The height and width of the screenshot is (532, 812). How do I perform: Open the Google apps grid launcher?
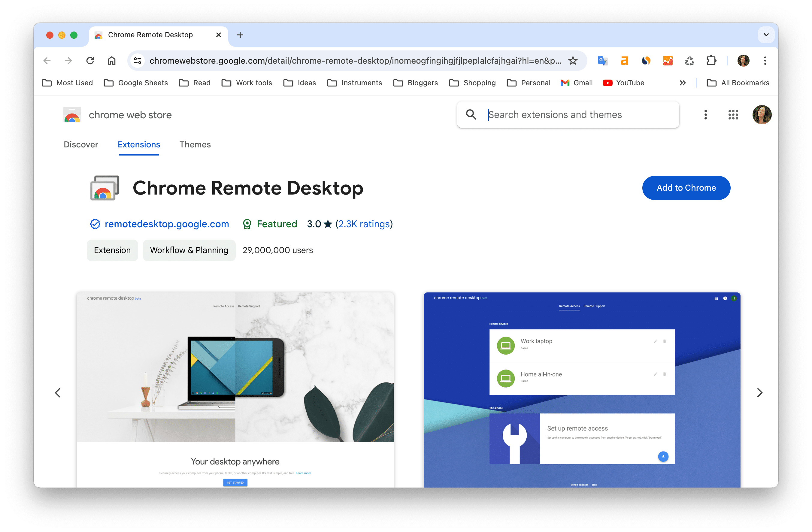(733, 115)
